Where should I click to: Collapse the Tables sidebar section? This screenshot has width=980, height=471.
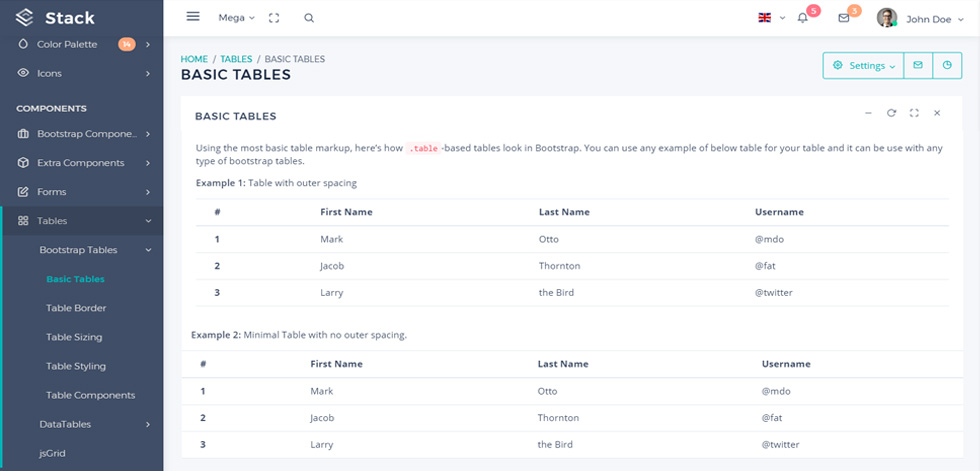(82, 221)
